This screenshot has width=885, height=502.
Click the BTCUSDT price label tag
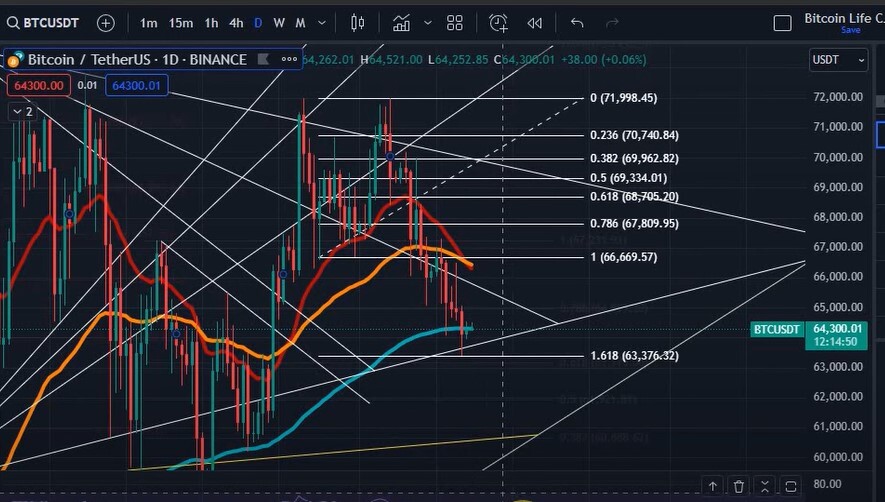click(777, 329)
